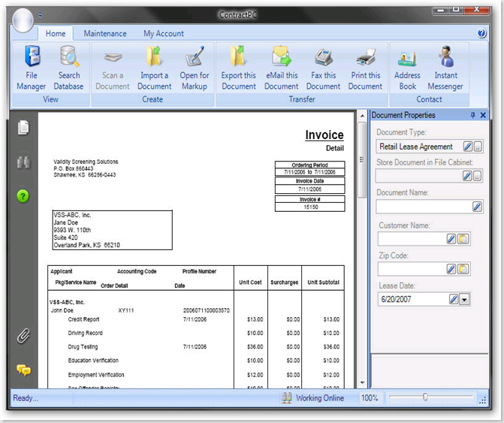eMail this Document

point(281,68)
